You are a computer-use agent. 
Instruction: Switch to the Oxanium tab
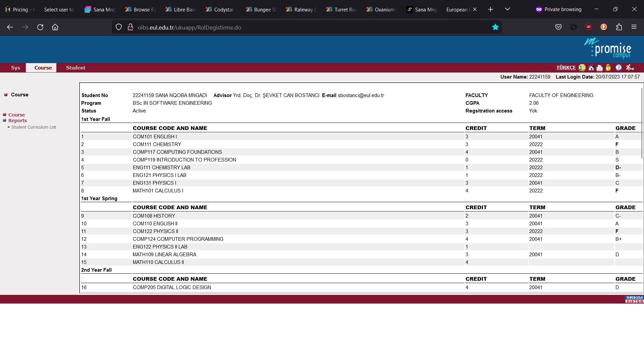tap(382, 9)
